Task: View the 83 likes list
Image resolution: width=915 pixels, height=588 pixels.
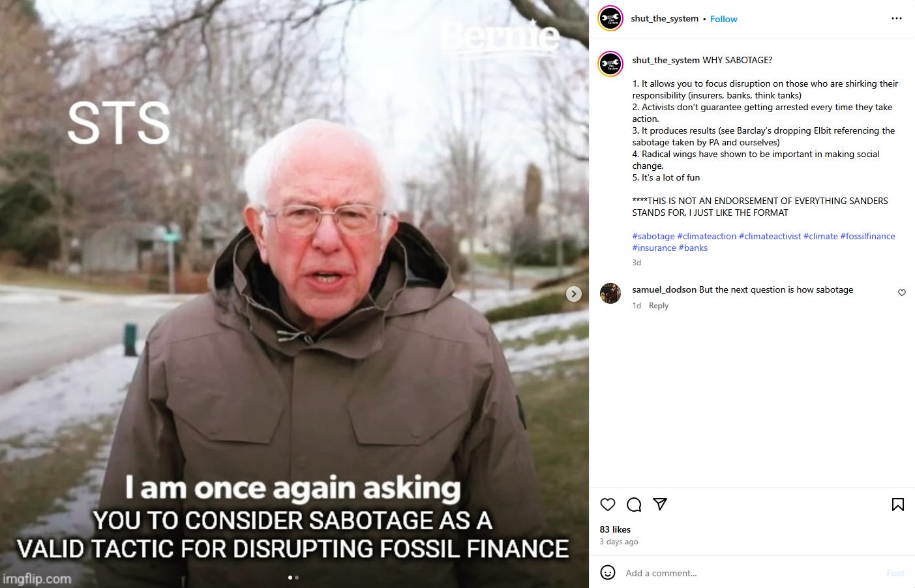Action: point(615,529)
